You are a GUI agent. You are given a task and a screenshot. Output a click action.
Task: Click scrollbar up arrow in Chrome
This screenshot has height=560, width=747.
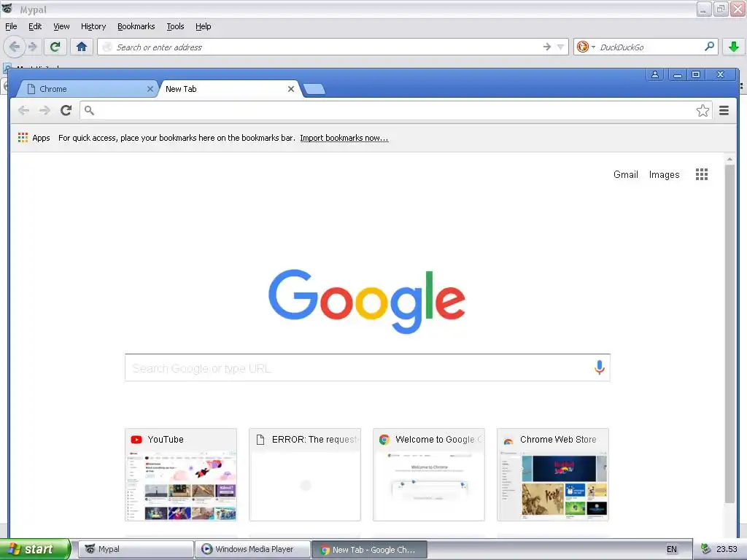tap(729, 159)
